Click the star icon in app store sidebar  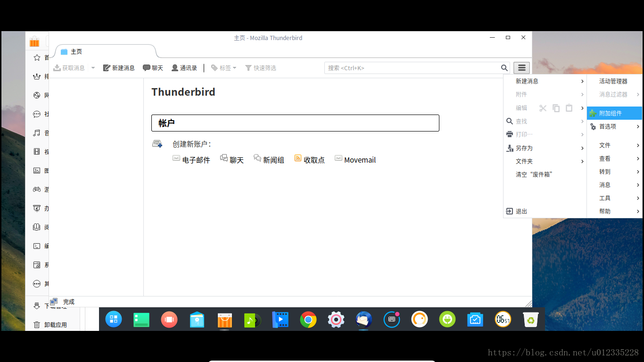click(37, 58)
